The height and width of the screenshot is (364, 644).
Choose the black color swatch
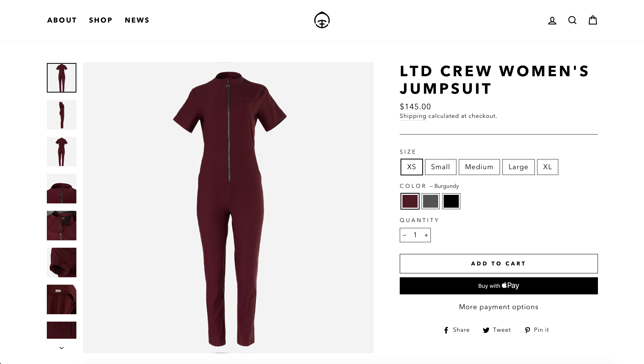451,201
